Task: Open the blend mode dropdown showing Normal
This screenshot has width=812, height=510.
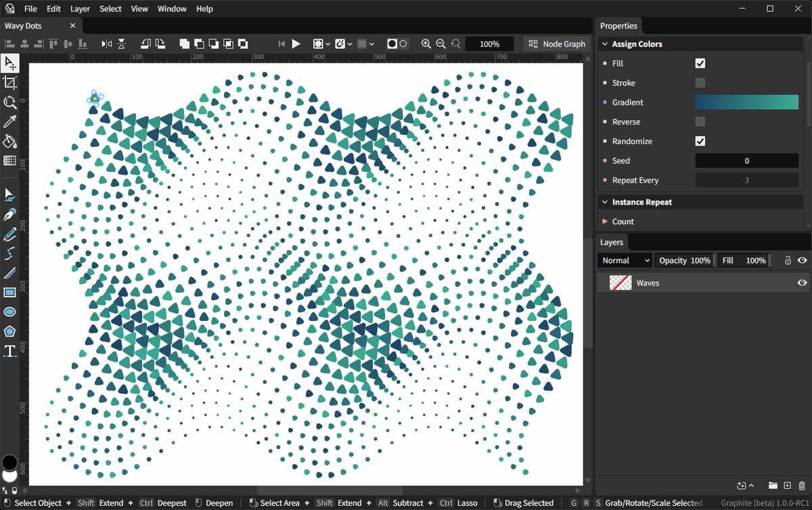Action: pyautogui.click(x=623, y=260)
